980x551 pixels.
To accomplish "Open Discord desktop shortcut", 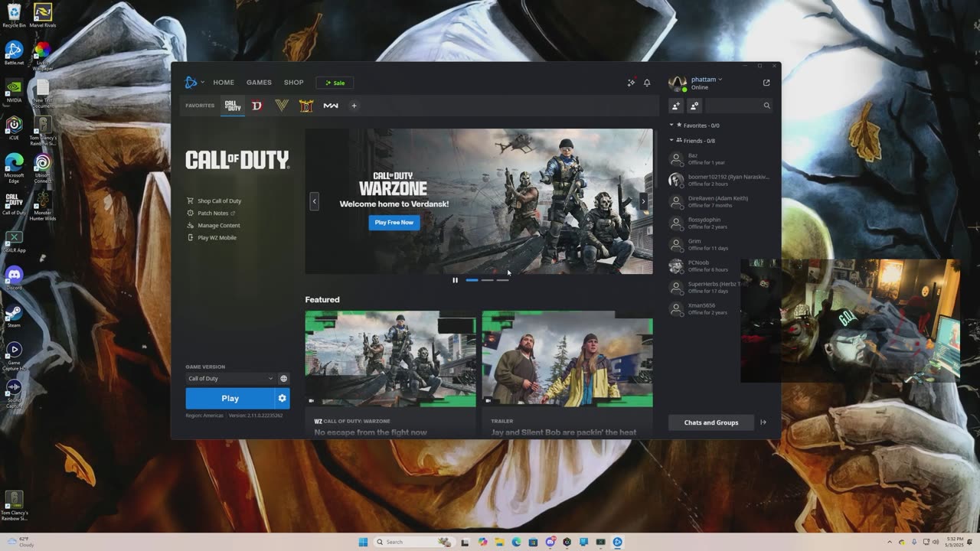I will [x=14, y=277].
